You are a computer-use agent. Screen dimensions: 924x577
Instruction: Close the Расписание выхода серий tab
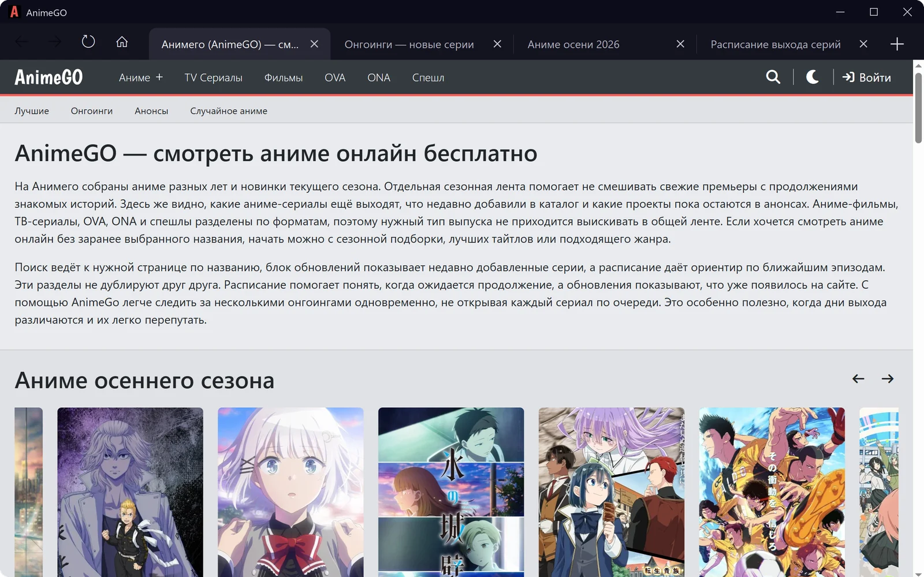(x=863, y=44)
